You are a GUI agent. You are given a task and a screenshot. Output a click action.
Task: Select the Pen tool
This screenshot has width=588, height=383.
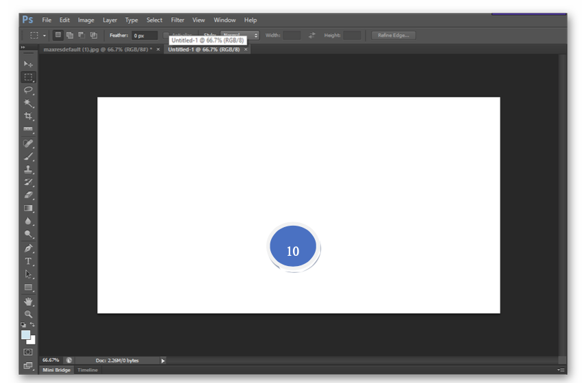point(28,248)
